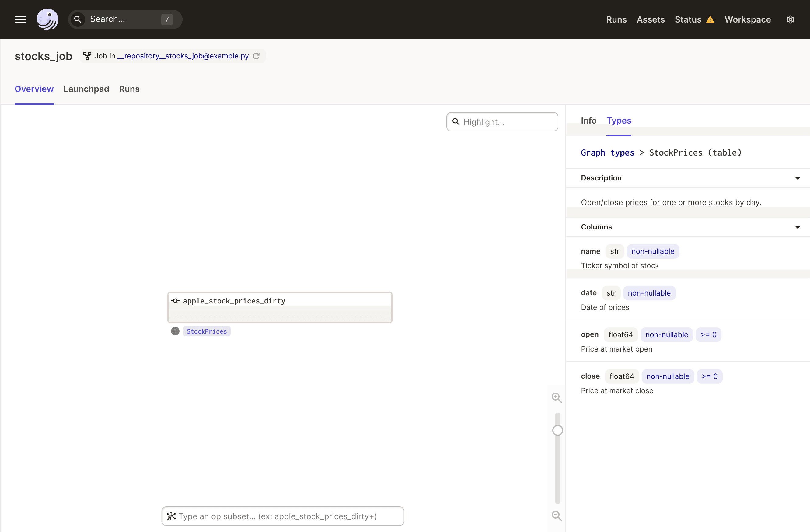Click the op node icon on apple_stock_prices_dirty
The image size is (810, 532).
pos(176,300)
